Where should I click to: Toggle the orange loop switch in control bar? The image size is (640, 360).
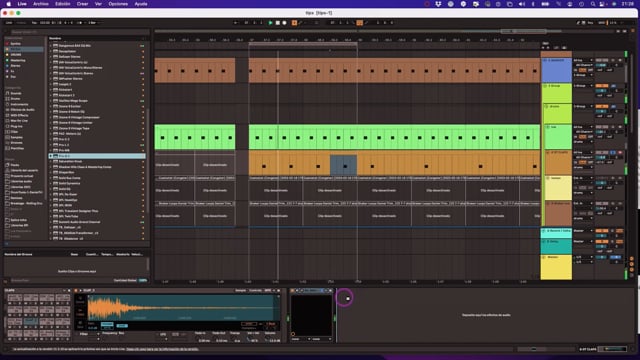[360, 23]
